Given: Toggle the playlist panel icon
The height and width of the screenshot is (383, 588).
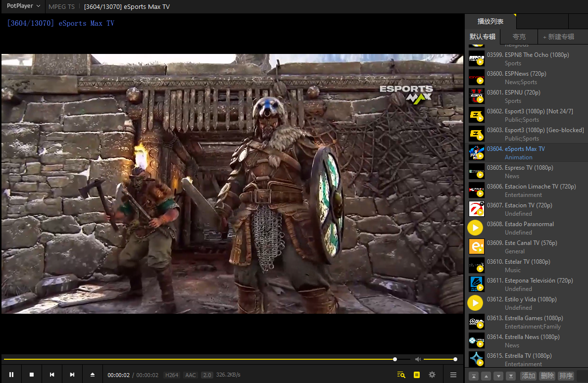Looking at the screenshot, I should [x=417, y=375].
